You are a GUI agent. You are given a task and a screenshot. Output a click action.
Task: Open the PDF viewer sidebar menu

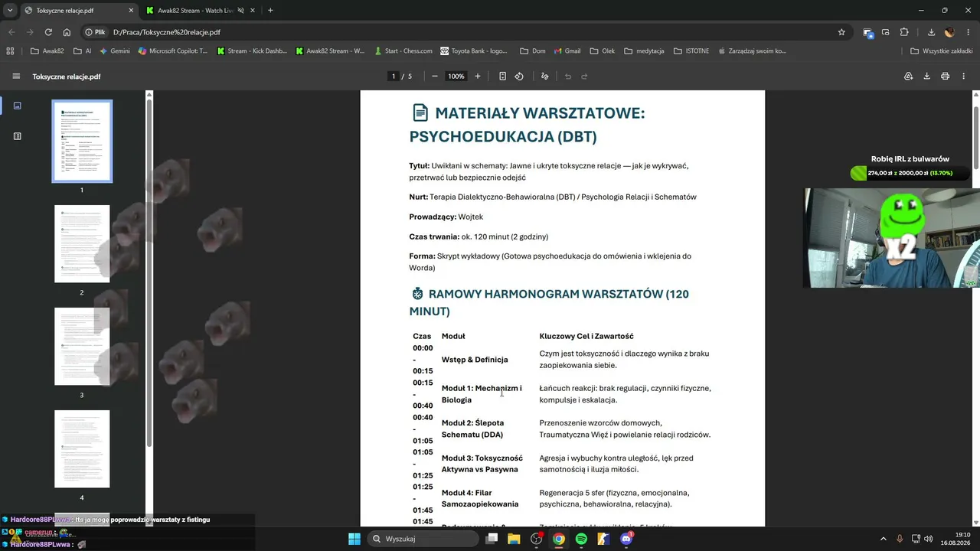(16, 77)
